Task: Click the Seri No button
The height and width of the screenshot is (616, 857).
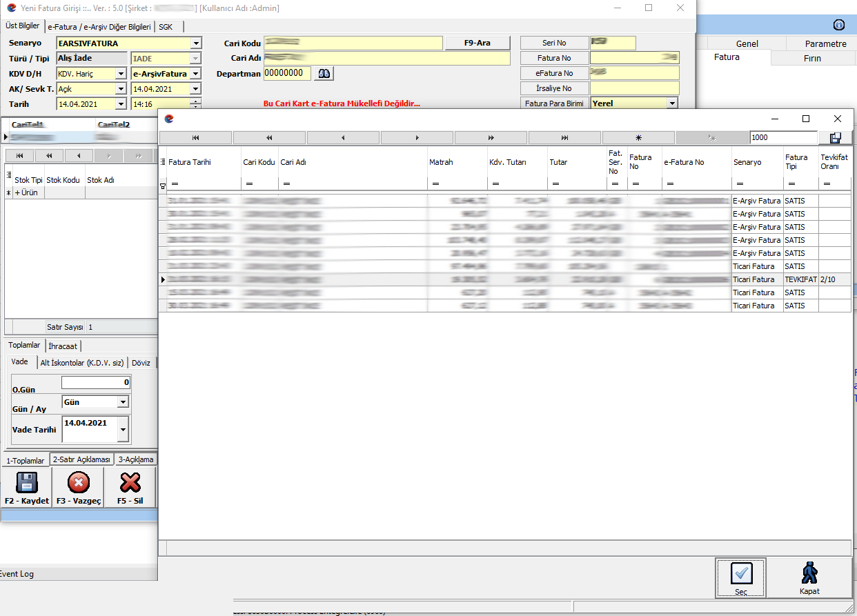Action: [554, 43]
